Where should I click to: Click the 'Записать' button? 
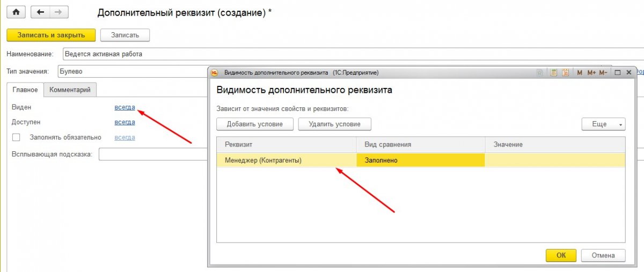click(125, 35)
